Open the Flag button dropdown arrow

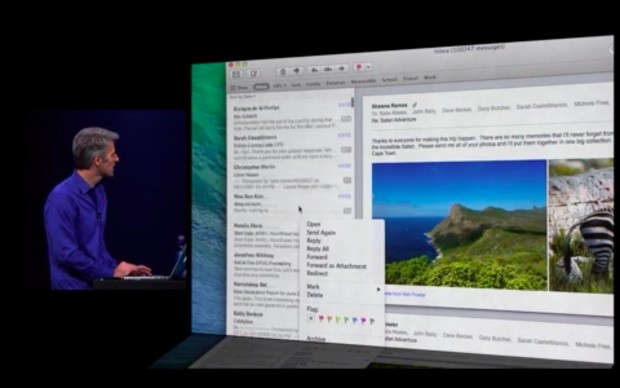368,67
